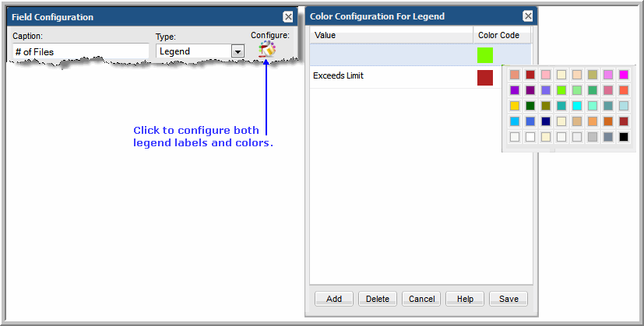Pick the black swatch in the palette
This screenshot has width=644, height=326.
(x=623, y=137)
